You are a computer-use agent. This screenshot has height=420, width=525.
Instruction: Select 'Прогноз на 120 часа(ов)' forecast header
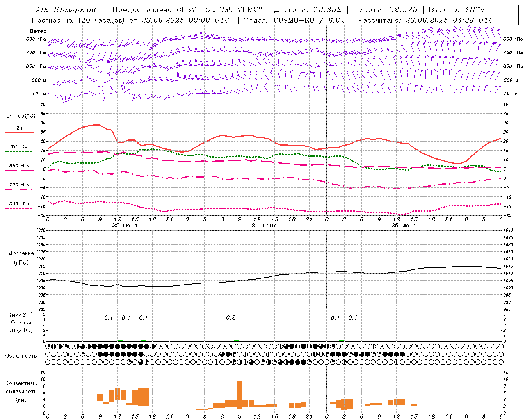pyautogui.click(x=78, y=20)
